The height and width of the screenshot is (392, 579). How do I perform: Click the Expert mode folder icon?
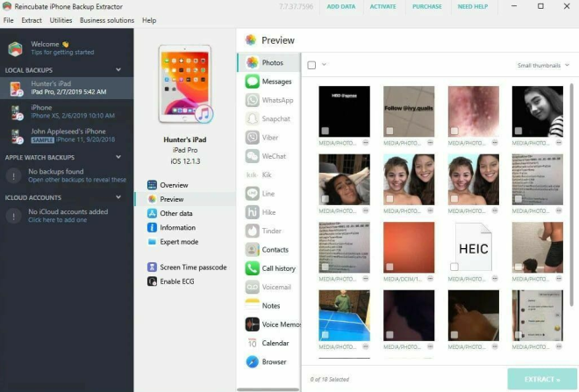pos(152,242)
